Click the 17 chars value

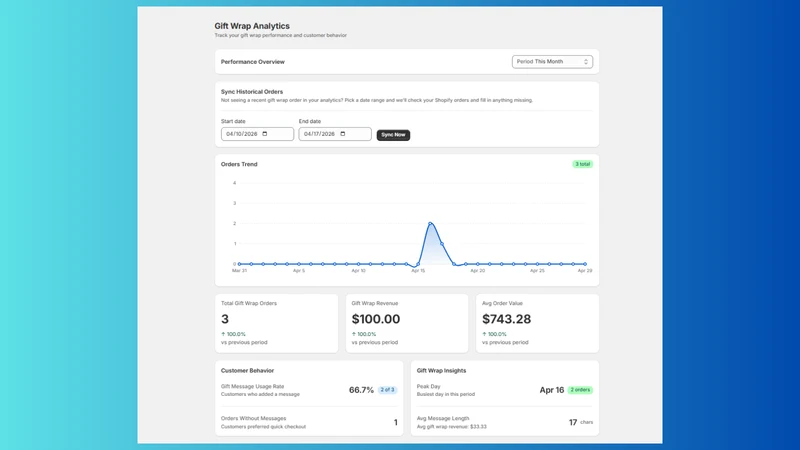pyautogui.click(x=581, y=422)
